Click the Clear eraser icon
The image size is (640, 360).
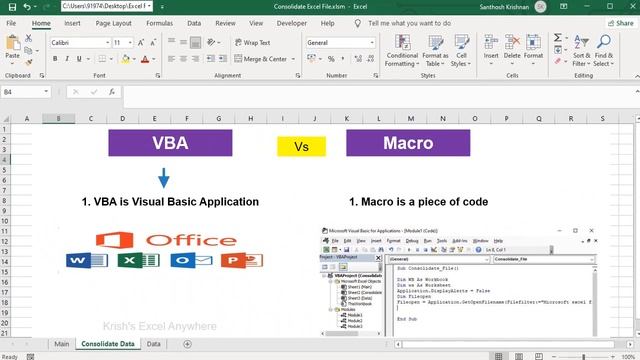tap(558, 61)
